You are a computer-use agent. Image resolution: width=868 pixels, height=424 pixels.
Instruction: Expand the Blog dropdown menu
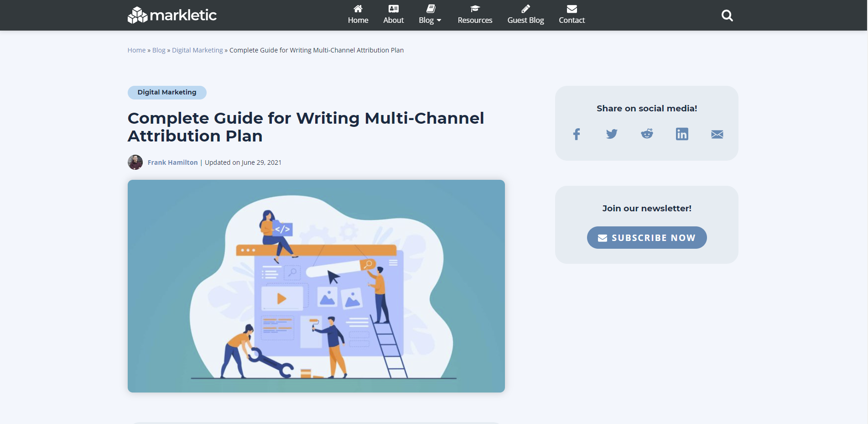[430, 15]
